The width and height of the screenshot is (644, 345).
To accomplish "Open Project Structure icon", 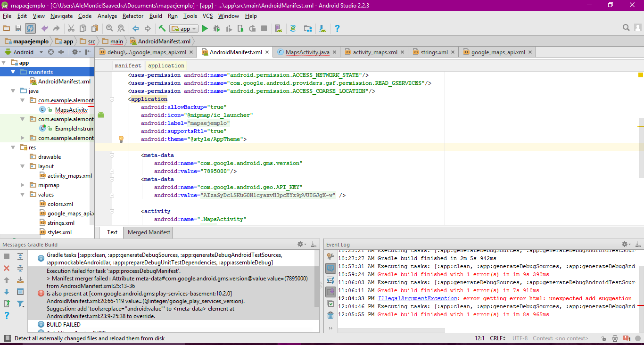I will point(308,29).
